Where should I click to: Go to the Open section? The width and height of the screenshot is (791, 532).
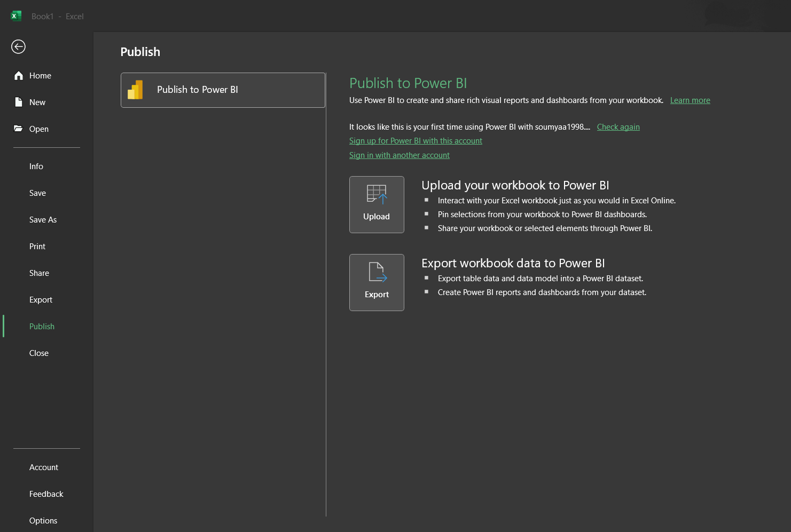pos(46,129)
